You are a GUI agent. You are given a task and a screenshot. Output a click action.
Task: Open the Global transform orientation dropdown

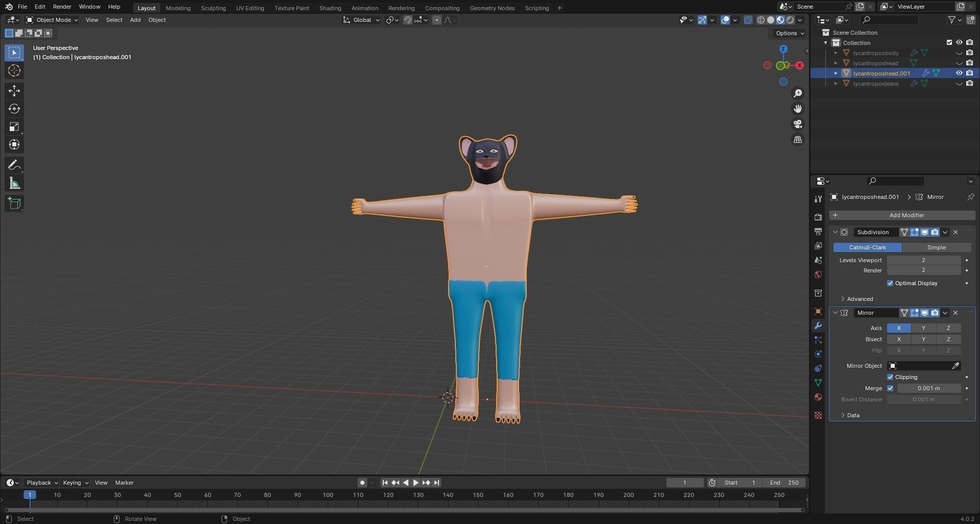point(361,20)
